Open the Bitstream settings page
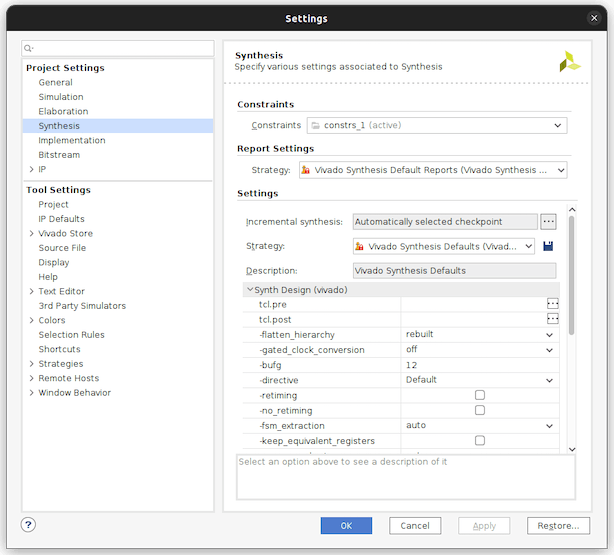This screenshot has width=614, height=555. click(x=59, y=155)
